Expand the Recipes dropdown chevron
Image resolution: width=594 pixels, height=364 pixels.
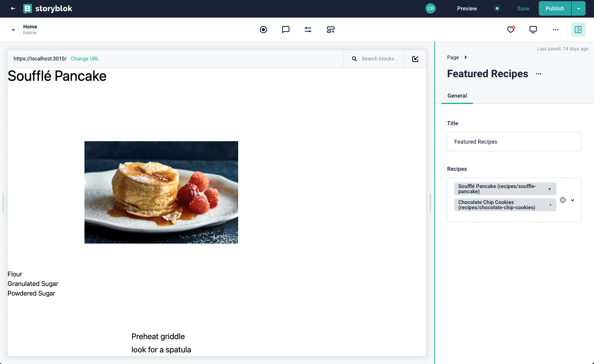pyautogui.click(x=573, y=200)
